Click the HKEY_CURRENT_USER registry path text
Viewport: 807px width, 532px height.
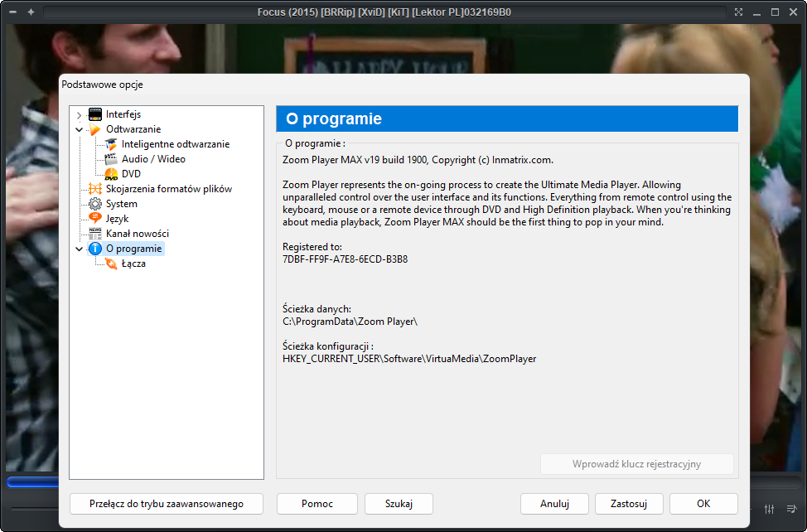409,359
